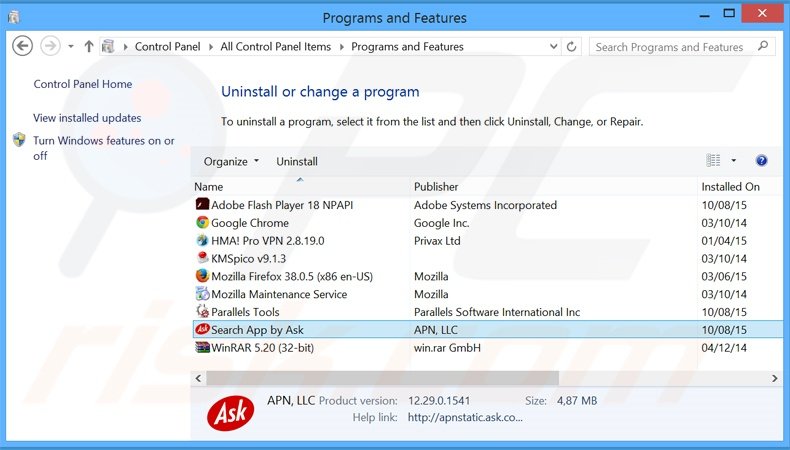Click the Control Panel icon in address bar
This screenshot has width=790, height=450.
pyautogui.click(x=108, y=46)
